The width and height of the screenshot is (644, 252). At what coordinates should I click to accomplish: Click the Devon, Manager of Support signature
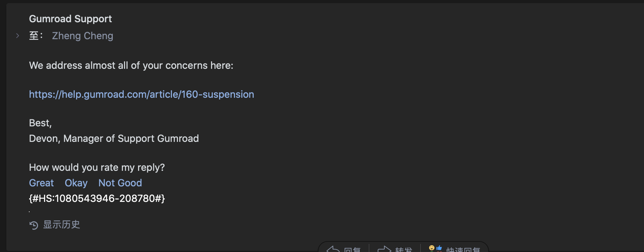point(114,138)
